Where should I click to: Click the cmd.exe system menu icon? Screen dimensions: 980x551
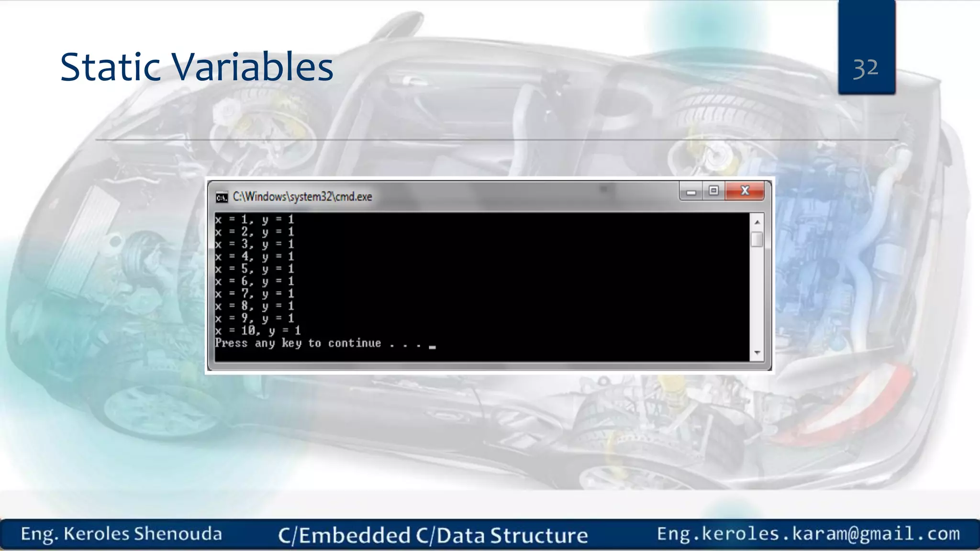coord(222,197)
